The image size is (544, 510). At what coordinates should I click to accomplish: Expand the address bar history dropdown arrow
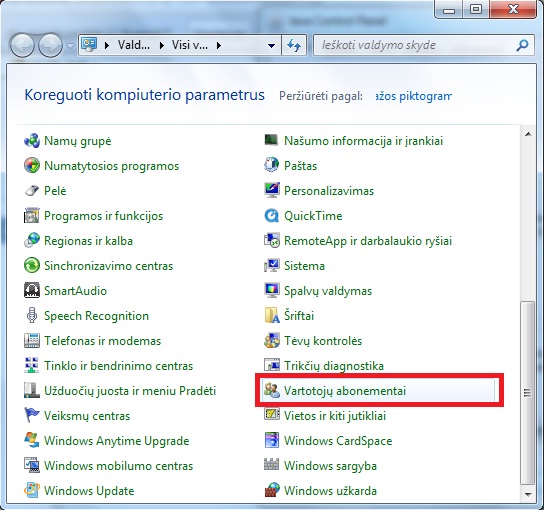tap(271, 45)
